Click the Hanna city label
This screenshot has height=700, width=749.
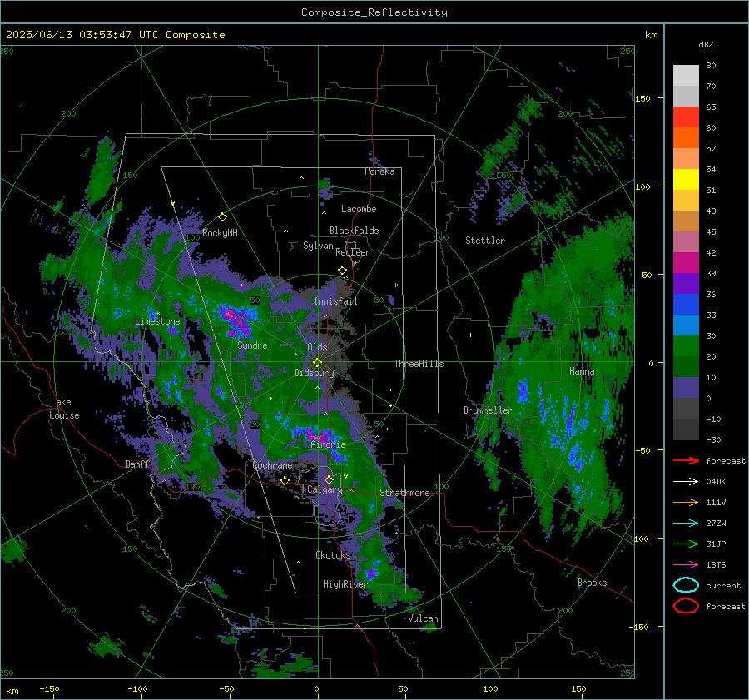[582, 371]
